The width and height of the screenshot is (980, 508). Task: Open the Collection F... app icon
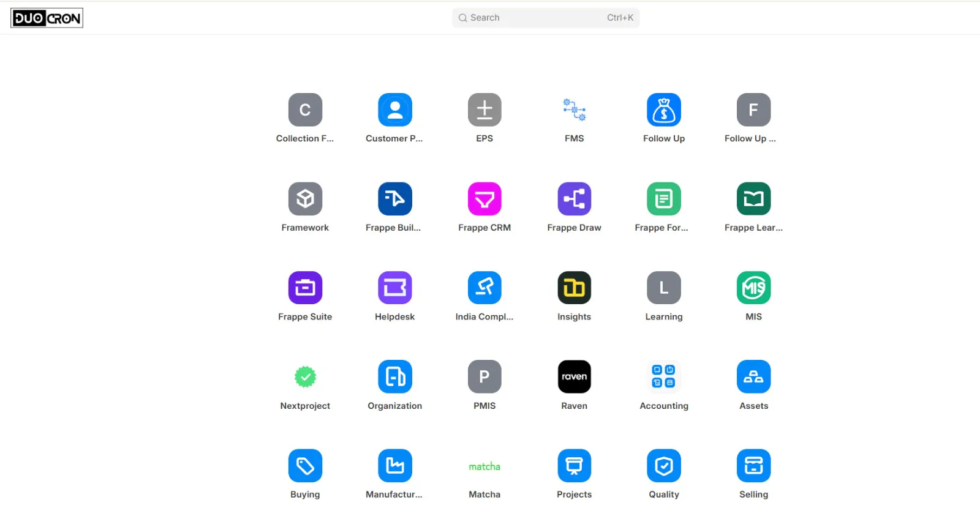click(305, 110)
